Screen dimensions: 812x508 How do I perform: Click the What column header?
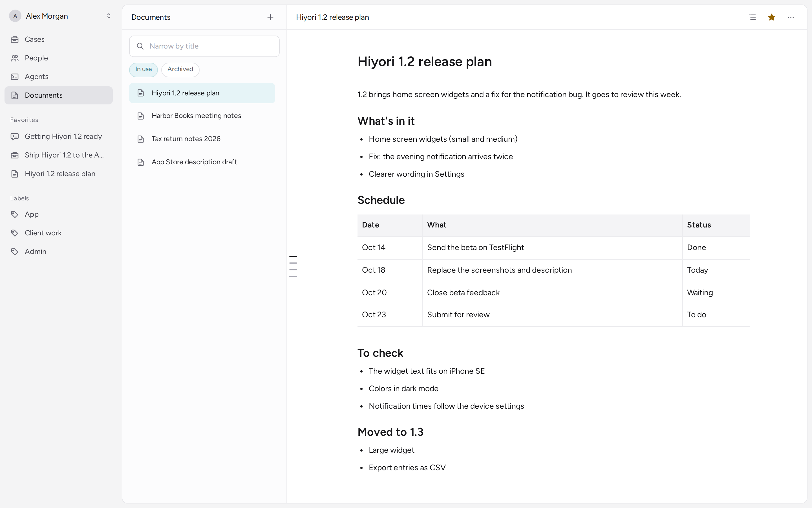click(x=552, y=225)
